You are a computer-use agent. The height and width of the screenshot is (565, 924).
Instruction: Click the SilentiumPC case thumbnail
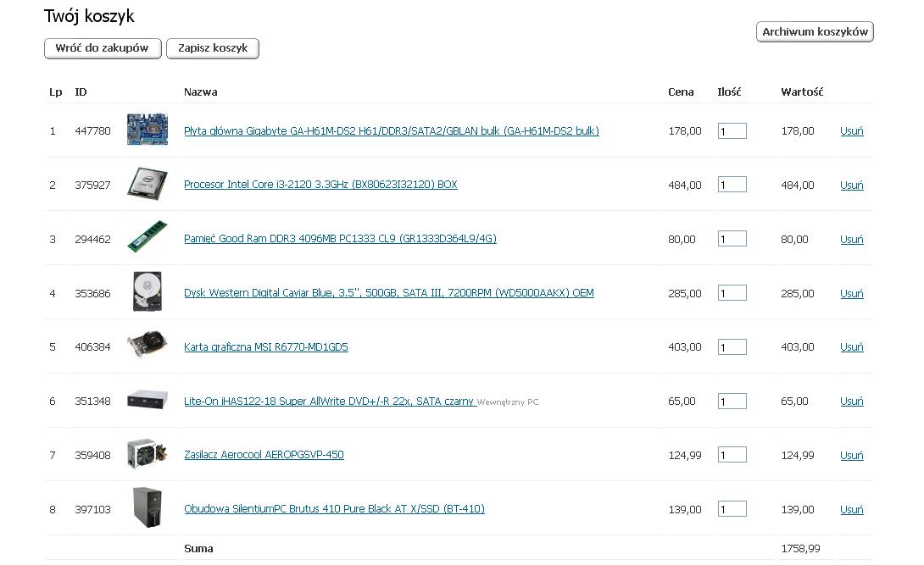click(x=148, y=507)
